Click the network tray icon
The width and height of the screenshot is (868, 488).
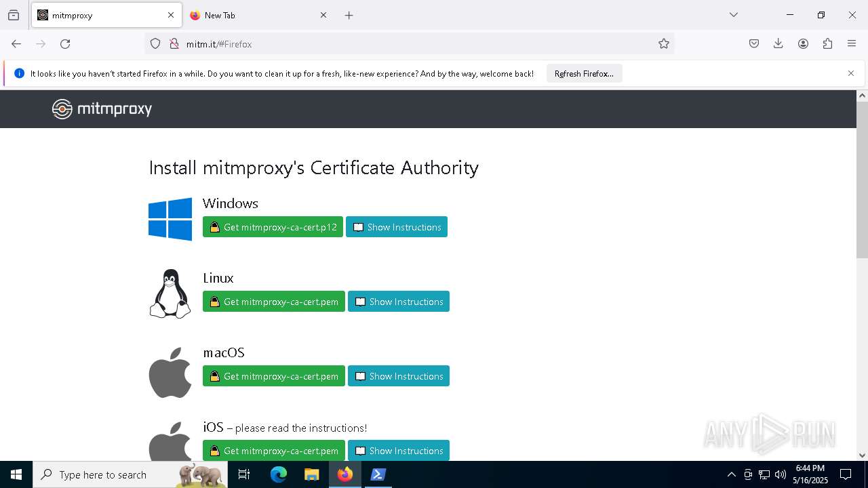tap(764, 474)
